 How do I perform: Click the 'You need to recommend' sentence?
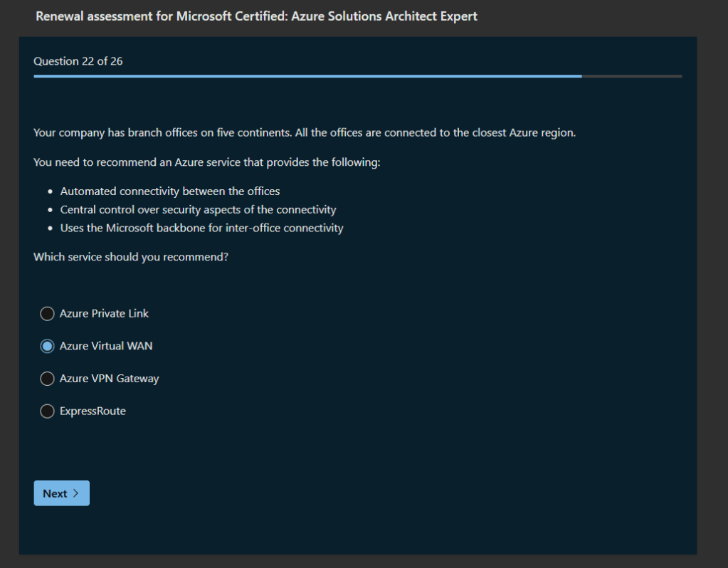pos(206,162)
